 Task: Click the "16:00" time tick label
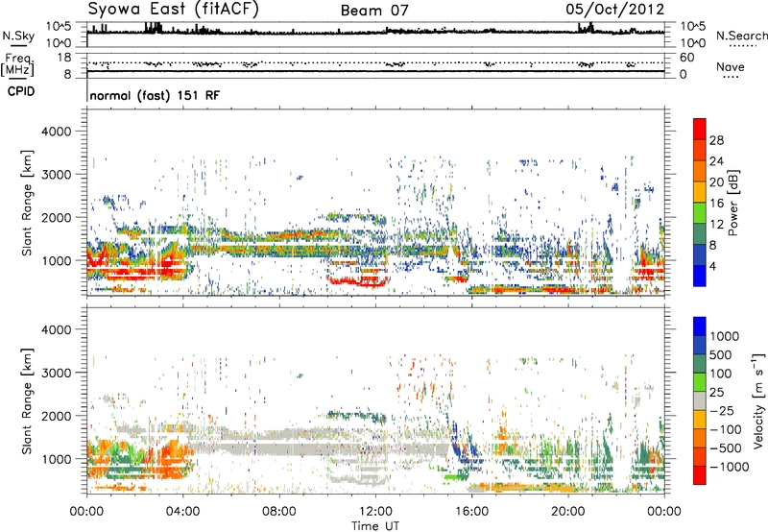471,512
